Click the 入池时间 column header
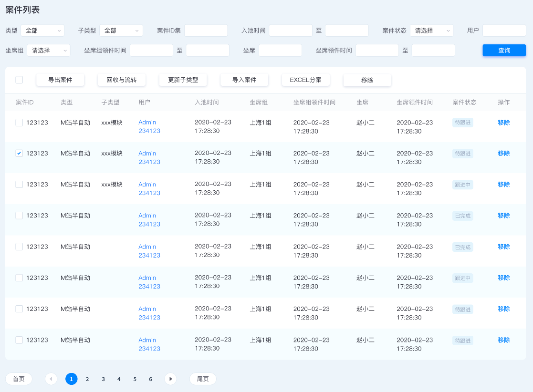The width and height of the screenshot is (533, 392). [207, 102]
